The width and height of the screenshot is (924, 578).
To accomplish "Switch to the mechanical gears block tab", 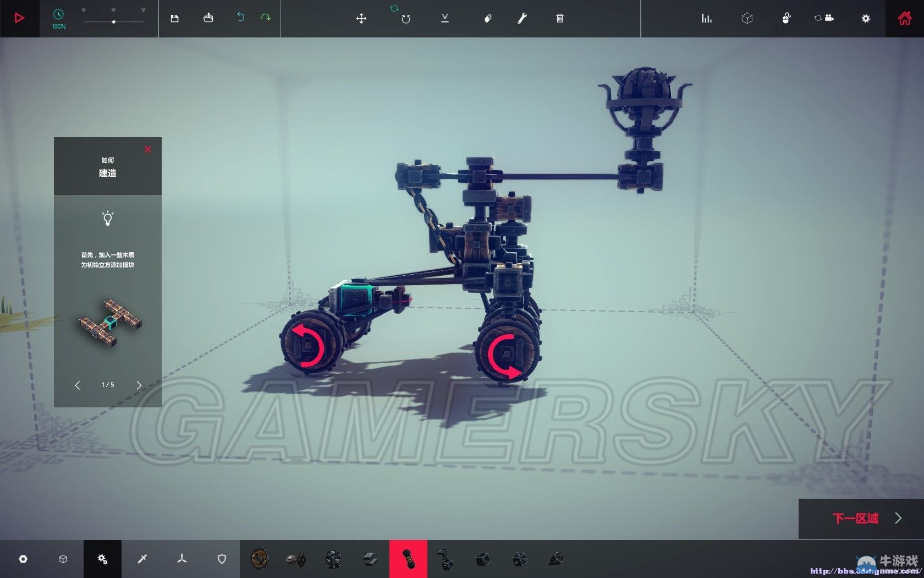I will [x=102, y=559].
